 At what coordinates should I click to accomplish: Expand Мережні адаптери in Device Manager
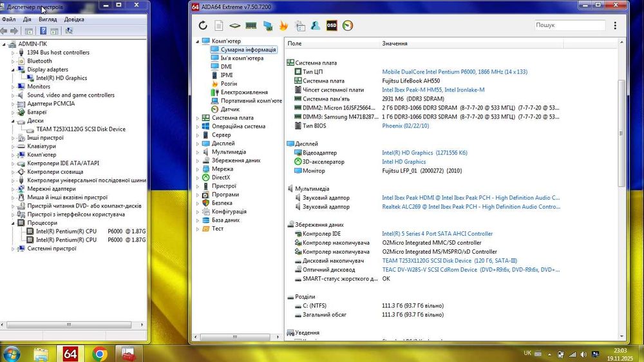coord(13,189)
